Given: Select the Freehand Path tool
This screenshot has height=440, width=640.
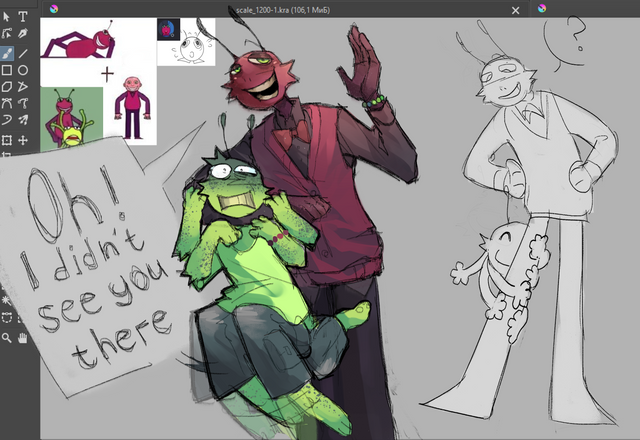Looking at the screenshot, I should point(22,104).
